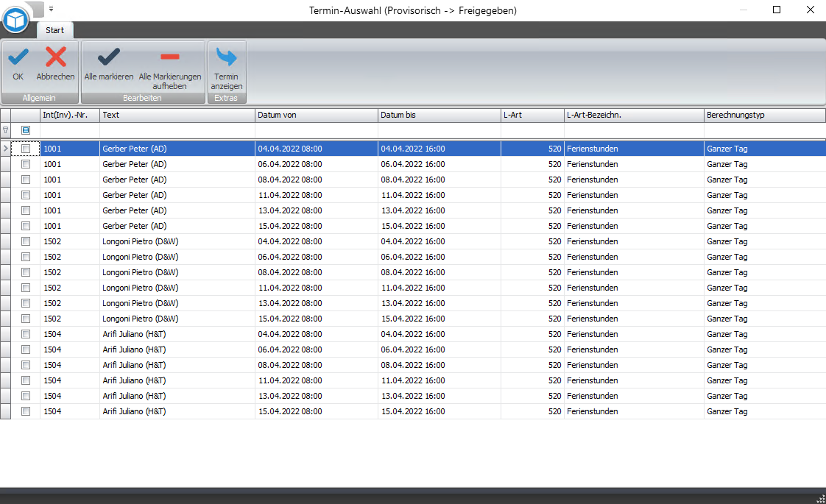Click the row indicator arrow of first row

click(6, 149)
